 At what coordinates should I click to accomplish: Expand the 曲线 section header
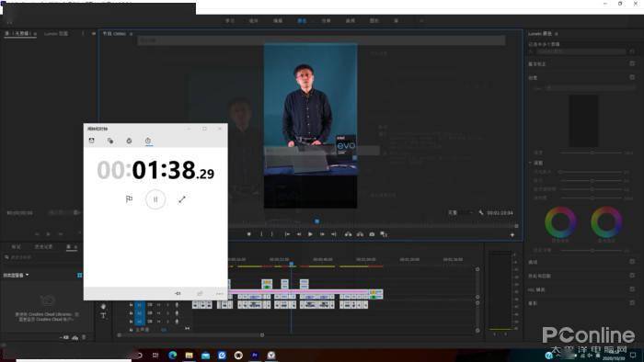(533, 262)
